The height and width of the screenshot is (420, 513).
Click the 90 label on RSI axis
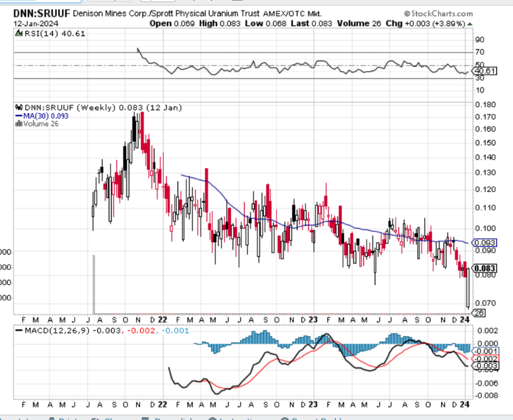[x=480, y=40]
